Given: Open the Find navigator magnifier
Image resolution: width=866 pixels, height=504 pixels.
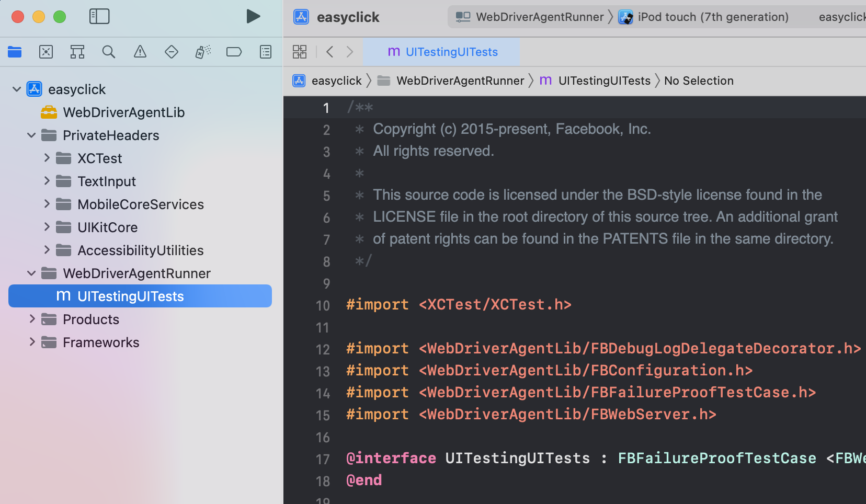Looking at the screenshot, I should coord(109,52).
